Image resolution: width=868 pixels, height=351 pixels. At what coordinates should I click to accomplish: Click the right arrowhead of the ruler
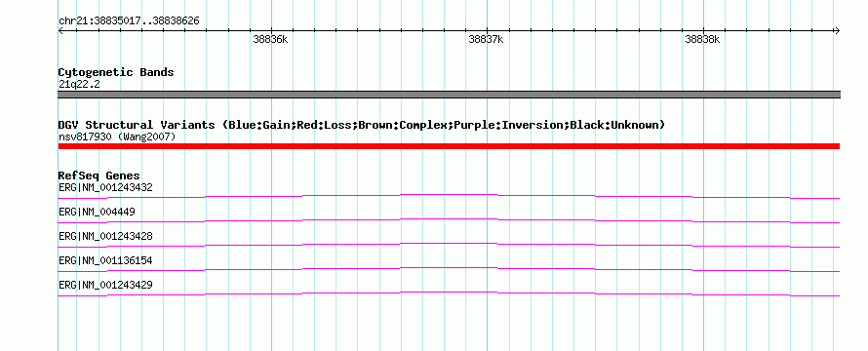[x=837, y=31]
